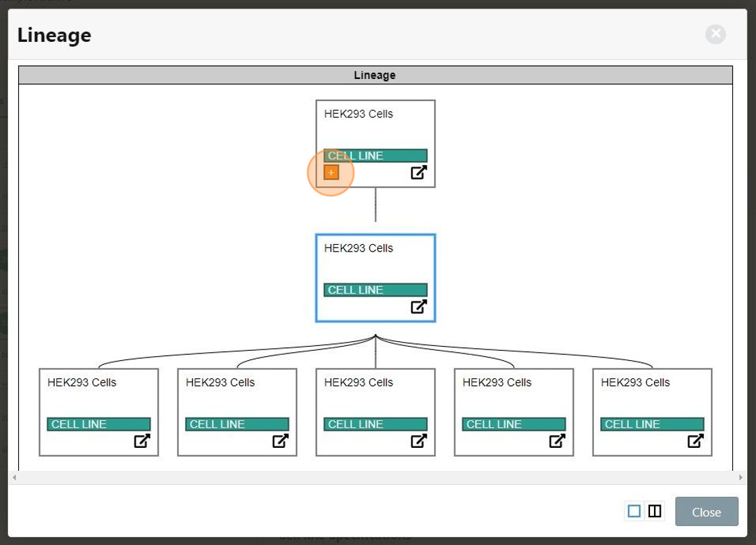756x545 pixels.
Task: Select the rightmost child HEK293 Cells node title
Action: pos(635,382)
